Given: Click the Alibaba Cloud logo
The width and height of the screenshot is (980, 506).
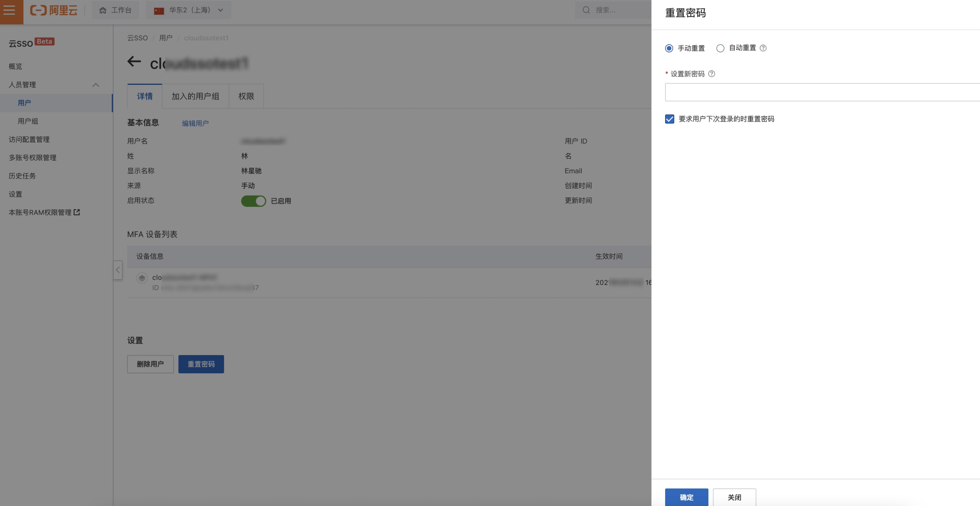Looking at the screenshot, I should (54, 10).
